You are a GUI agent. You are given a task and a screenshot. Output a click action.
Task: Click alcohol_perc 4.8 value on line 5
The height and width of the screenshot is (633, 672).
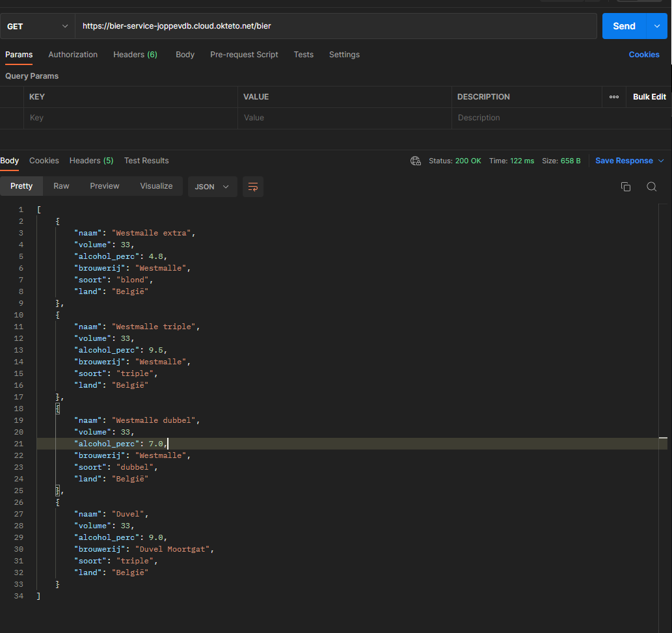pyautogui.click(x=155, y=256)
